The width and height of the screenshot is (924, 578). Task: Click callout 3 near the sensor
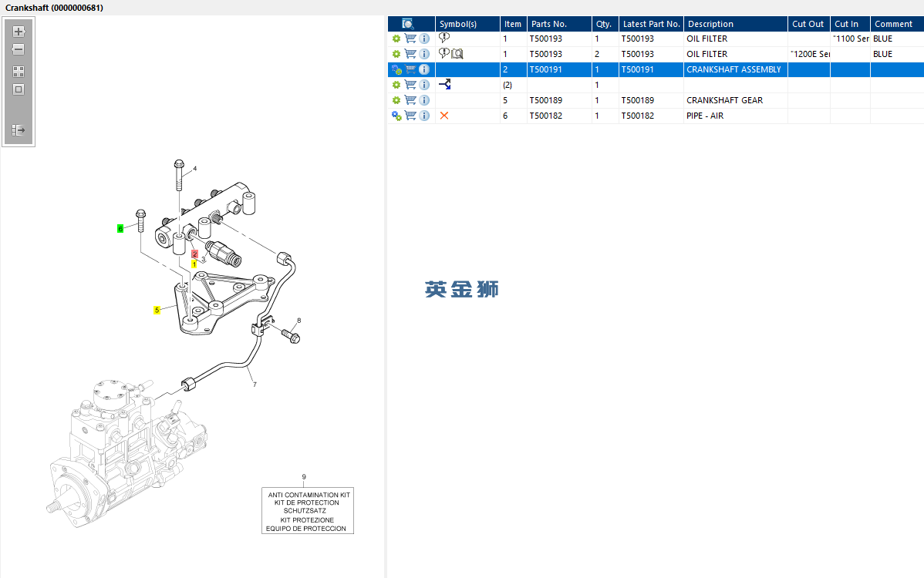[204, 259]
